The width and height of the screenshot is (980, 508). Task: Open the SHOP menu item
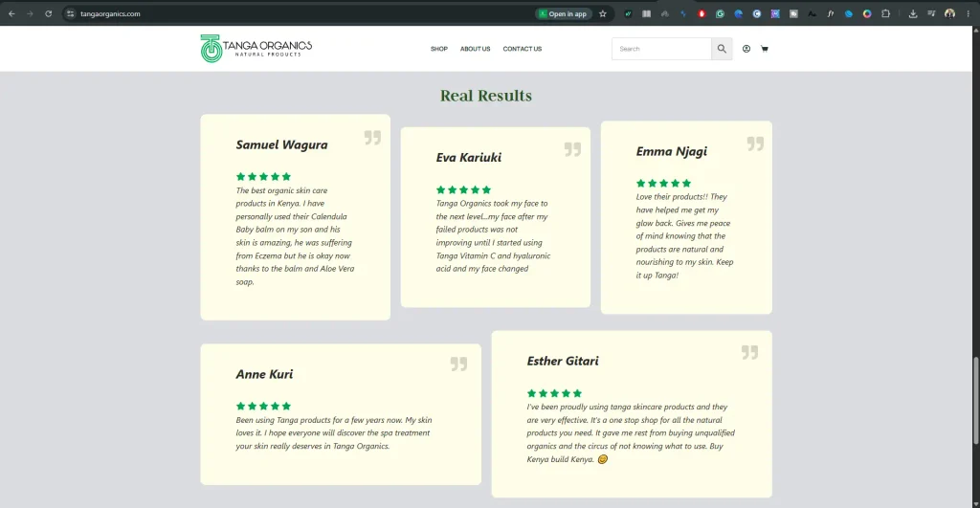(x=438, y=49)
